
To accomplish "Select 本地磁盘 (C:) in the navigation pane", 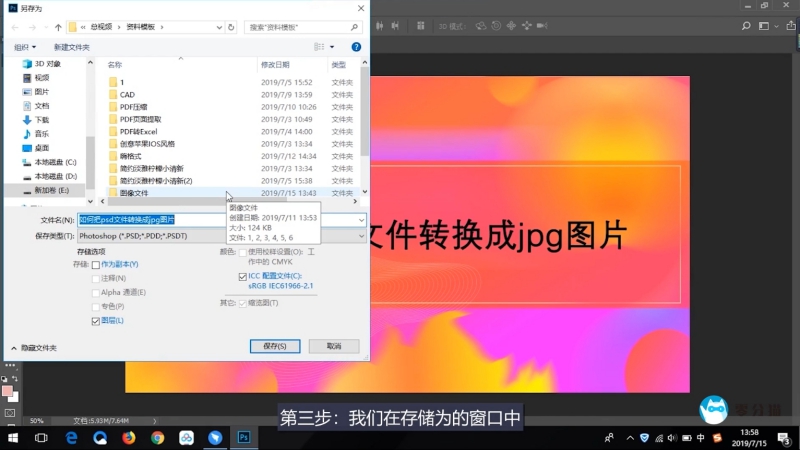I will (55, 161).
